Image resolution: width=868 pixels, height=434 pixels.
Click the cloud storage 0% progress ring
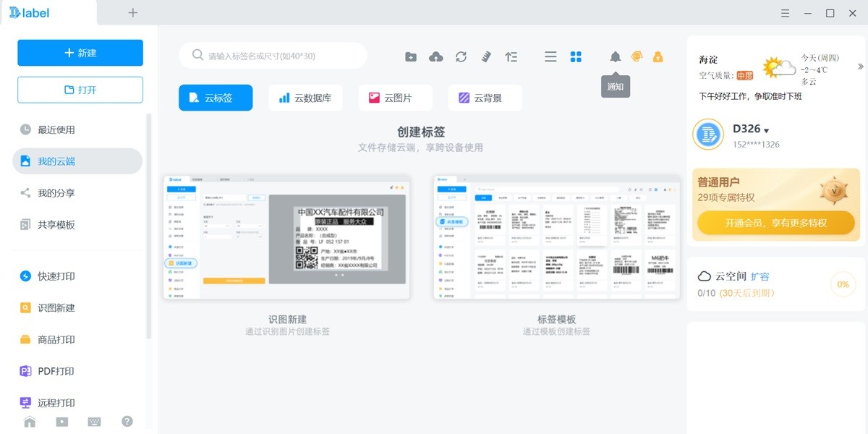tap(842, 284)
